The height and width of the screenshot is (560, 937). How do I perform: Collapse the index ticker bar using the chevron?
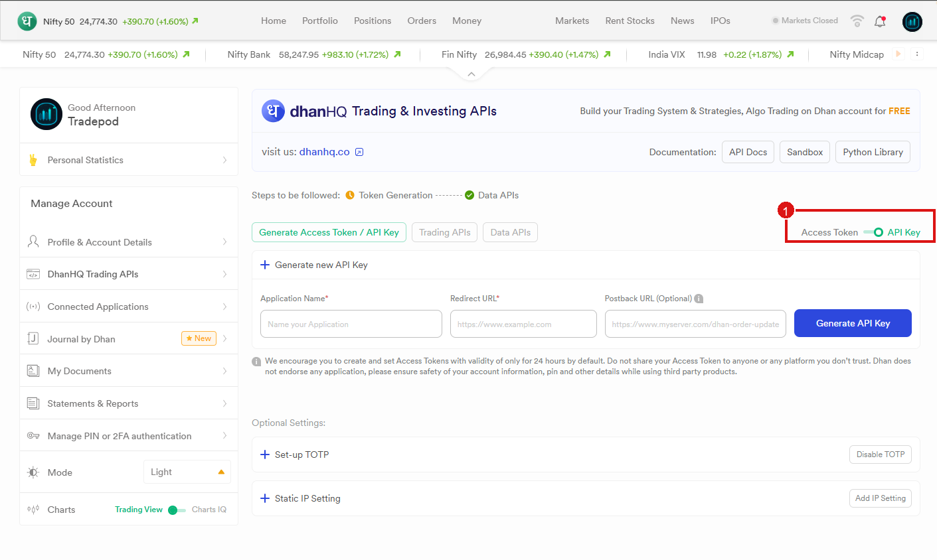tap(471, 74)
